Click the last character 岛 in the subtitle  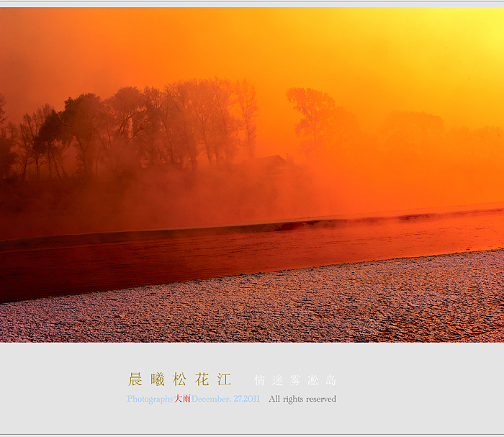pos(330,380)
